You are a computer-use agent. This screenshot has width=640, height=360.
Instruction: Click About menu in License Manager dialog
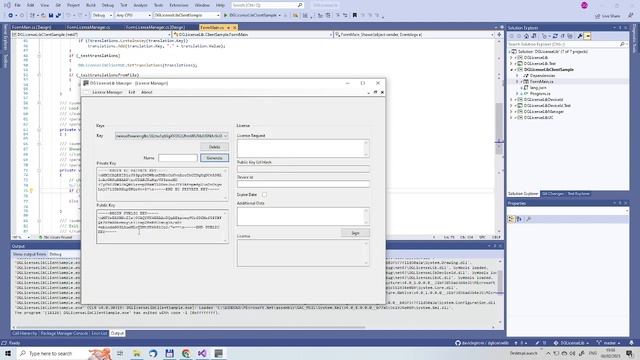coord(147,92)
